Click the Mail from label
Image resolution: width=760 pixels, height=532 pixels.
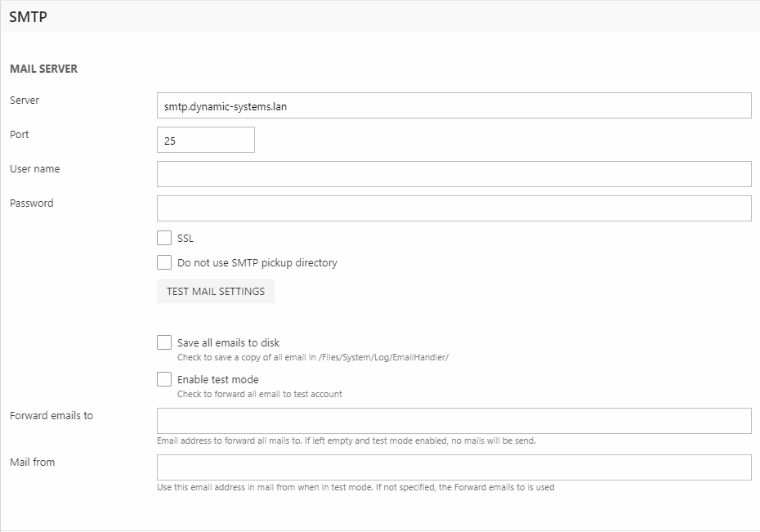click(x=33, y=463)
